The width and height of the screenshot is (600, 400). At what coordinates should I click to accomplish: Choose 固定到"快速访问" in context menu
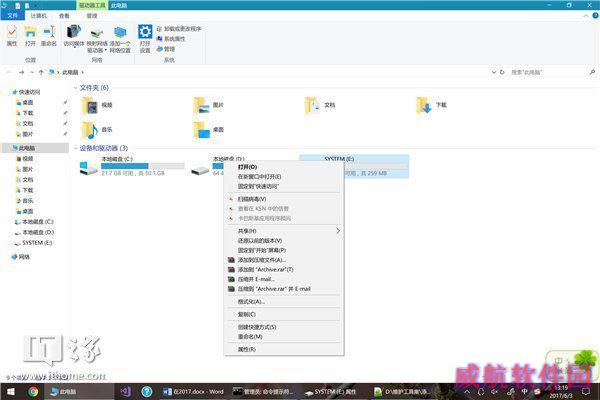point(284,186)
